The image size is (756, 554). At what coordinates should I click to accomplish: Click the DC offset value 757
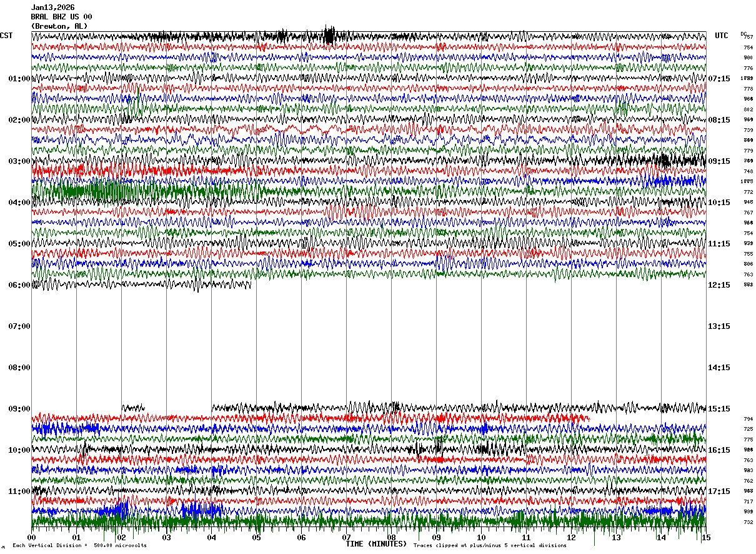tap(749, 37)
